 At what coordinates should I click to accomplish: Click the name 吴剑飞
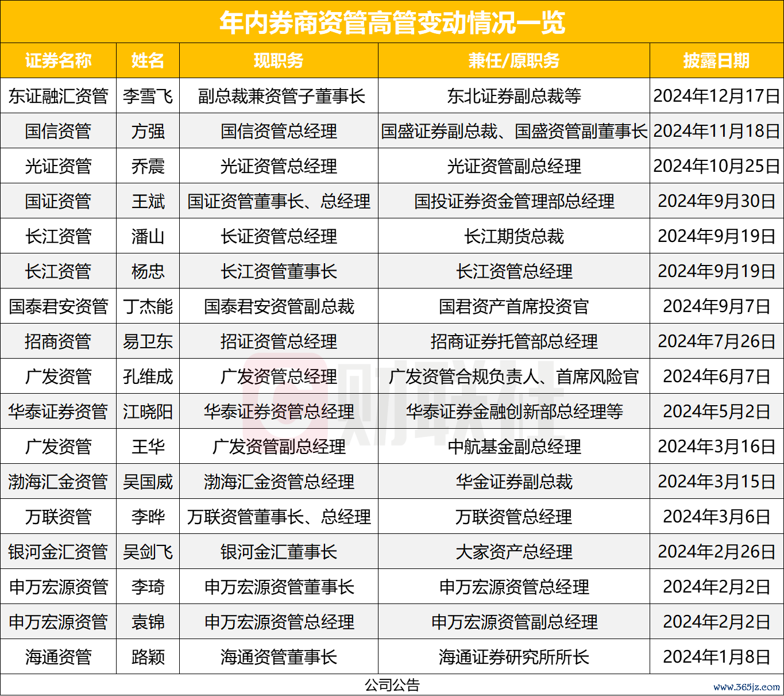(x=148, y=552)
